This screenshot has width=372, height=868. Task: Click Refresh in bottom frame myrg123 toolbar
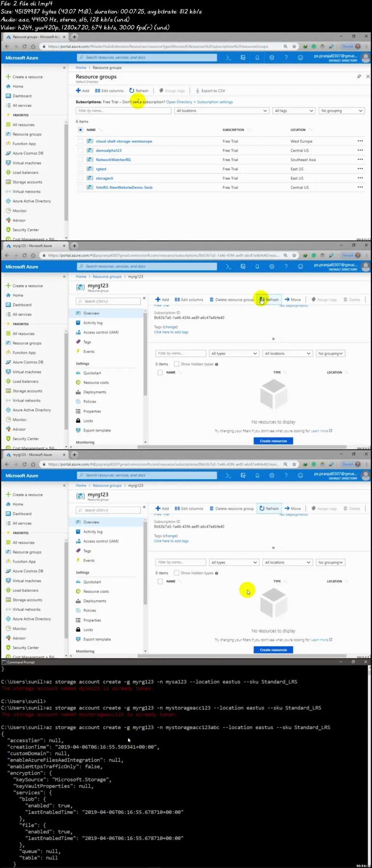tap(269, 509)
